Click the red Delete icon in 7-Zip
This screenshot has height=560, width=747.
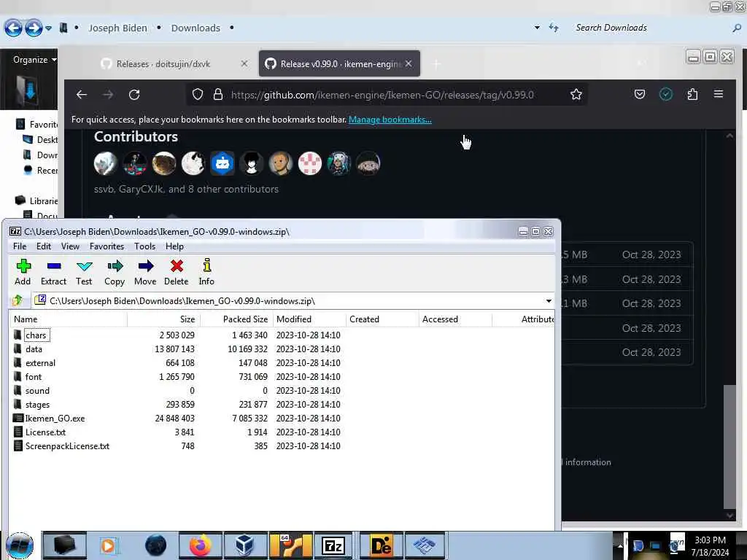pos(177,272)
